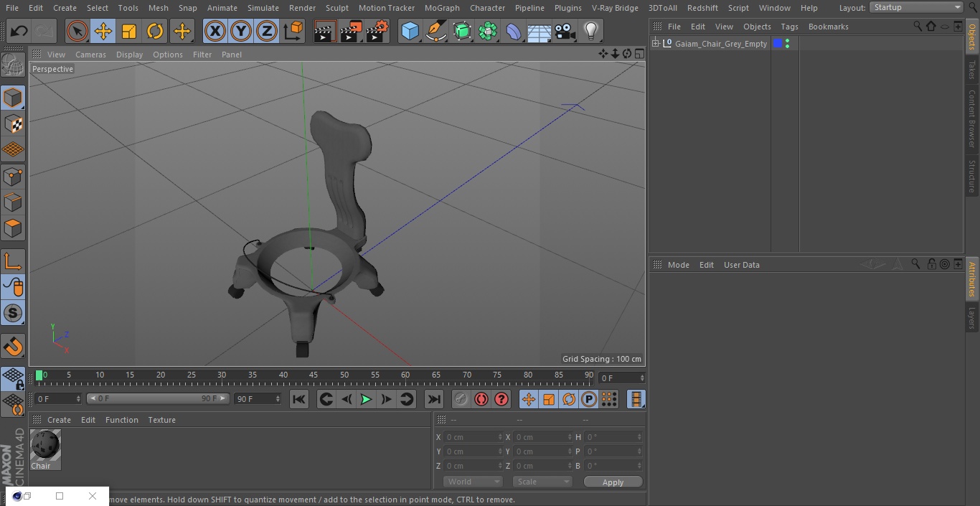
Task: Toggle Position keyframe recording
Action: point(529,399)
